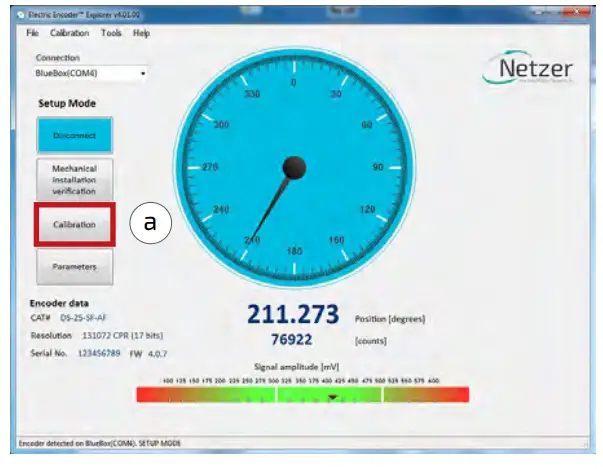Click the 211.273 position value
The image size is (603, 469).
[293, 314]
